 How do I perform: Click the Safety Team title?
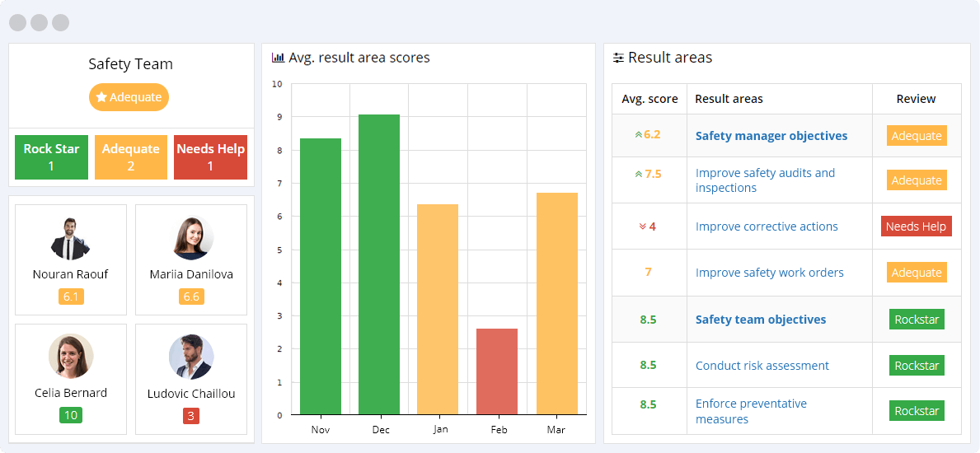[130, 64]
